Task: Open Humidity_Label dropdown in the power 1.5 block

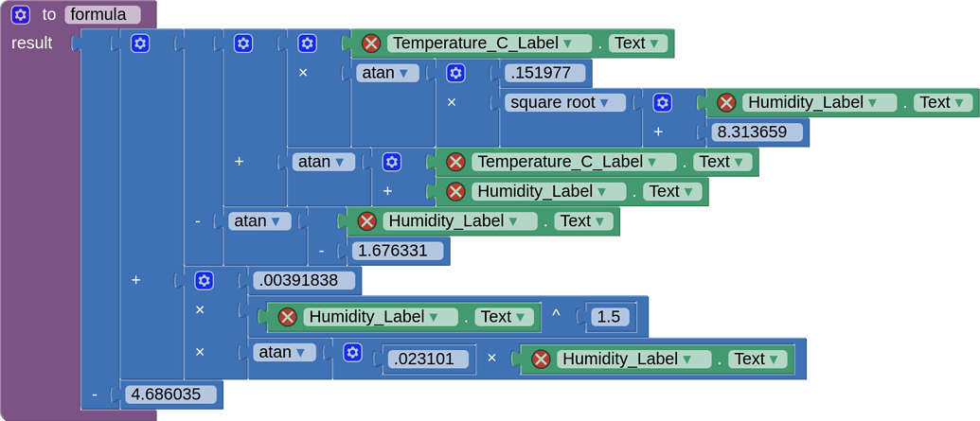Action: coord(381,317)
